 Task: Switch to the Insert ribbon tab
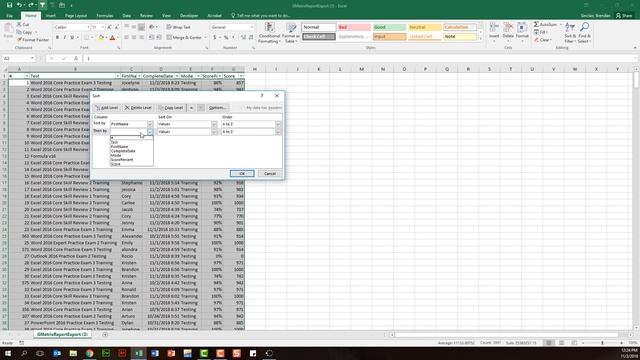click(51, 16)
